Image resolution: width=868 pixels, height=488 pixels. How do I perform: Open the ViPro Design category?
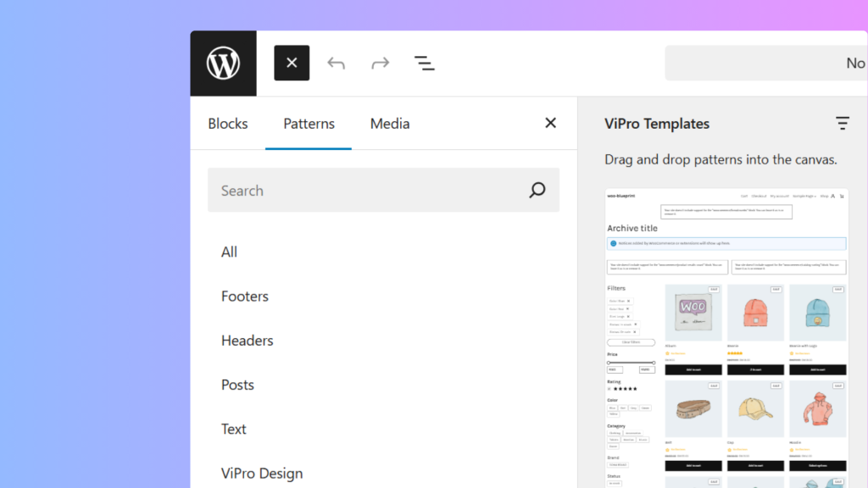pyautogui.click(x=262, y=473)
